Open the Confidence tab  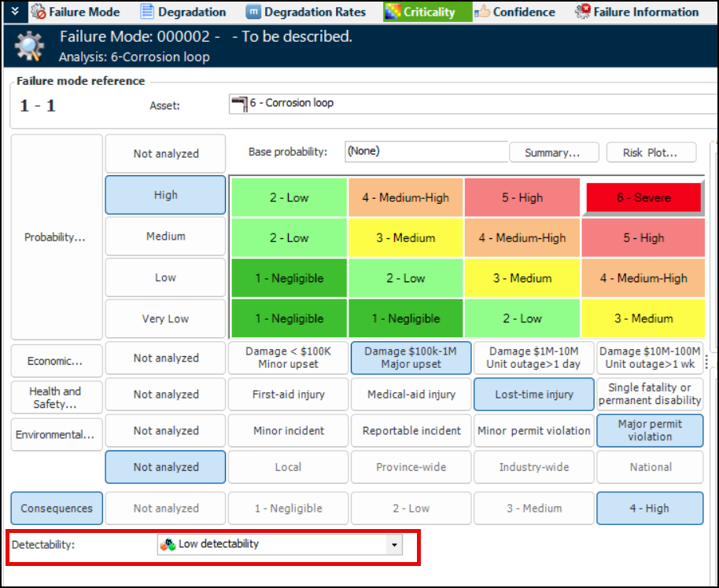point(523,12)
